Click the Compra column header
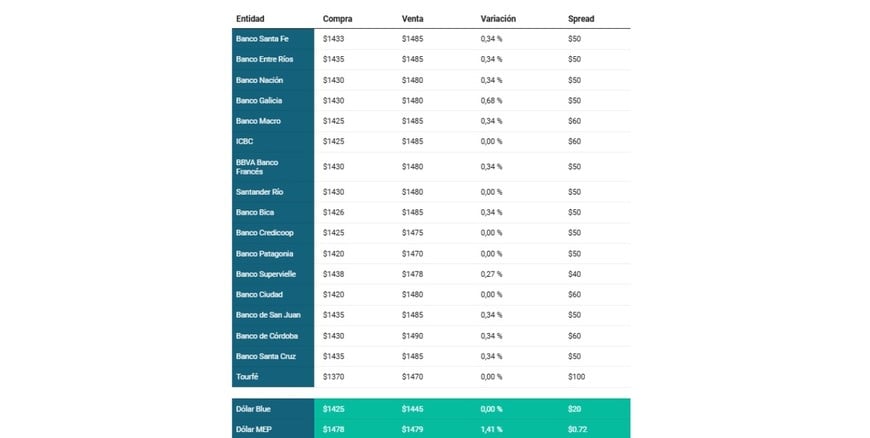870x438 pixels. (x=337, y=19)
